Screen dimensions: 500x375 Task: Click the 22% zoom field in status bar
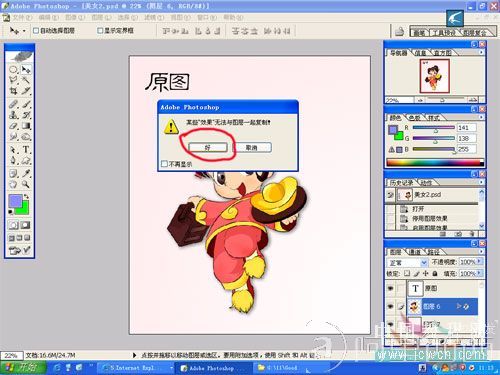11,356
